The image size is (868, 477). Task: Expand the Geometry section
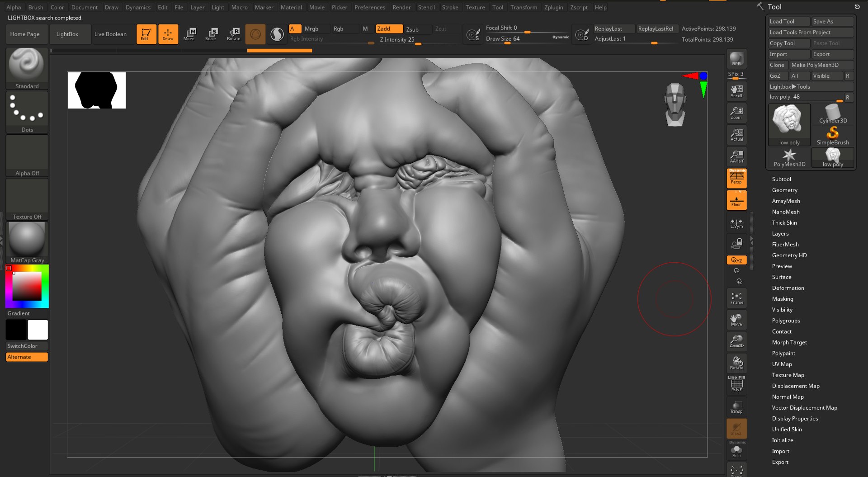click(784, 190)
